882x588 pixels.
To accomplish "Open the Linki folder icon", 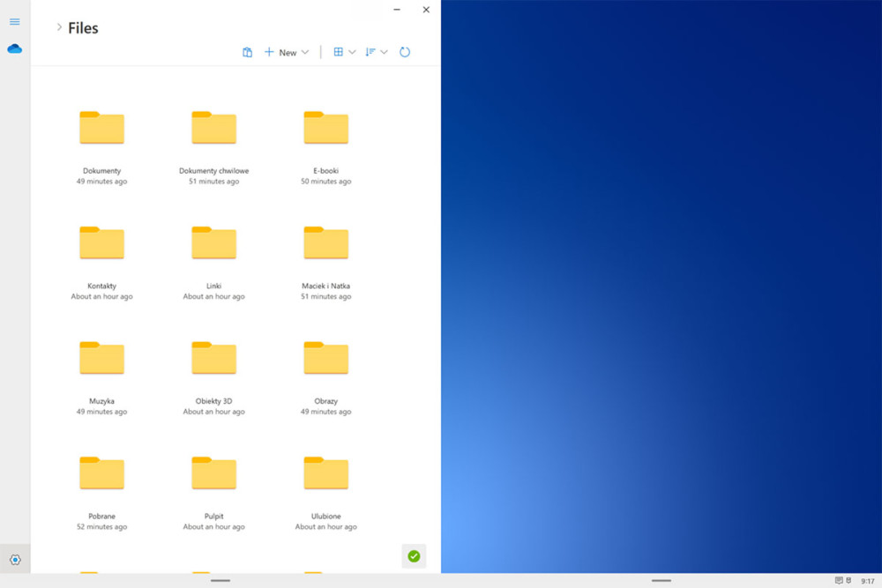I will tap(213, 242).
